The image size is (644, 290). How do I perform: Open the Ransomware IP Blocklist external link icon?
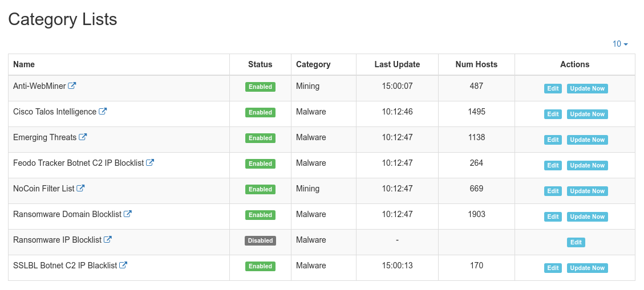pos(108,239)
